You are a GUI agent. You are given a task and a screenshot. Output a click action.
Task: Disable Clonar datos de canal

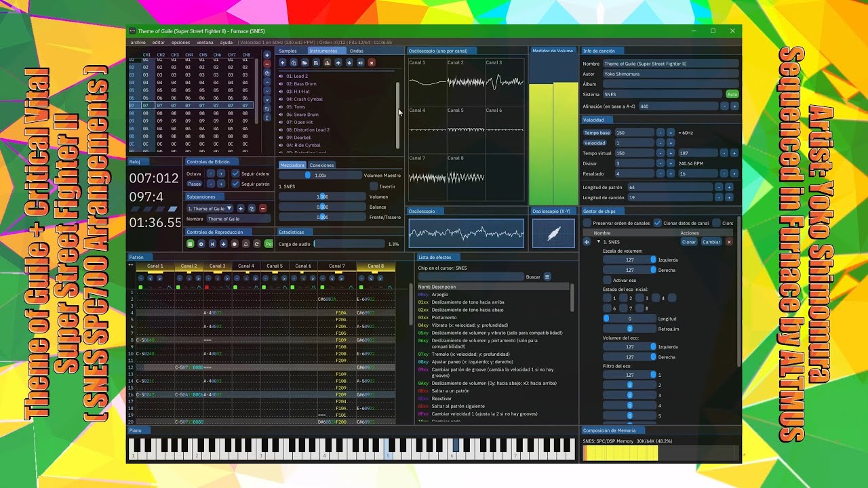[x=657, y=223]
